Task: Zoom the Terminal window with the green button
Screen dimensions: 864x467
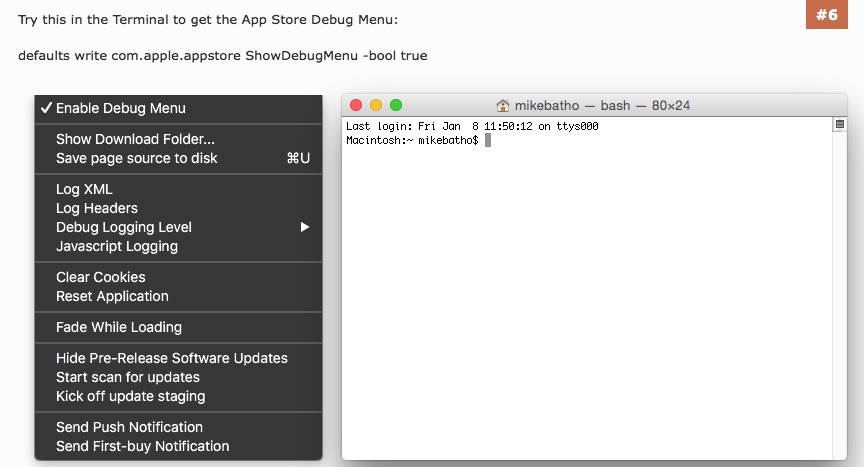Action: 396,105
